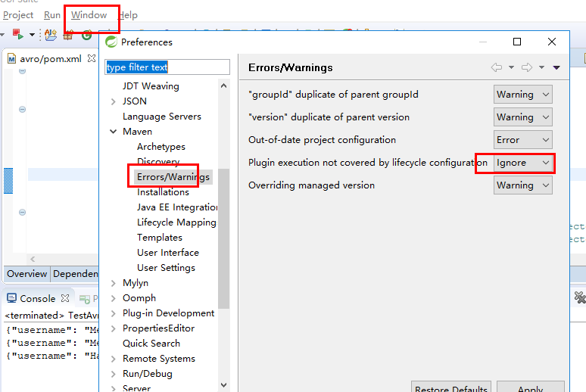The width and height of the screenshot is (586, 392).
Task: Expand the PropertiesEditor node
Action: tap(114, 328)
